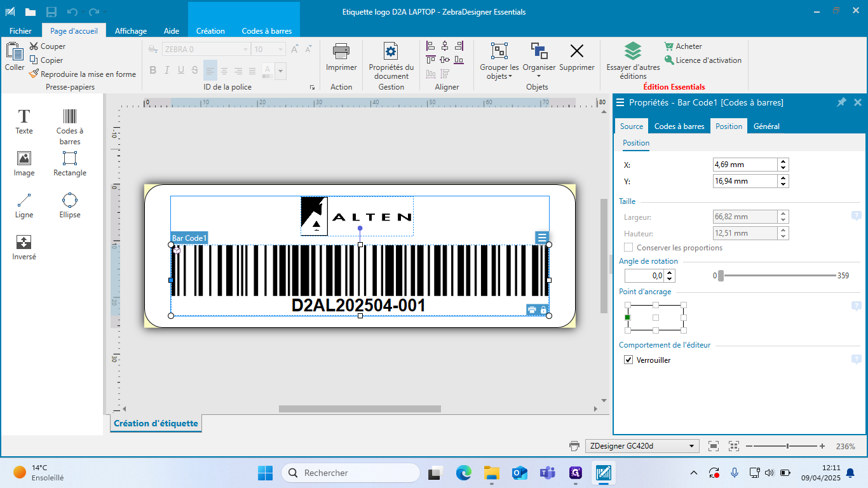The image size is (868, 488).
Task: Select the Texte tool
Action: click(x=24, y=121)
